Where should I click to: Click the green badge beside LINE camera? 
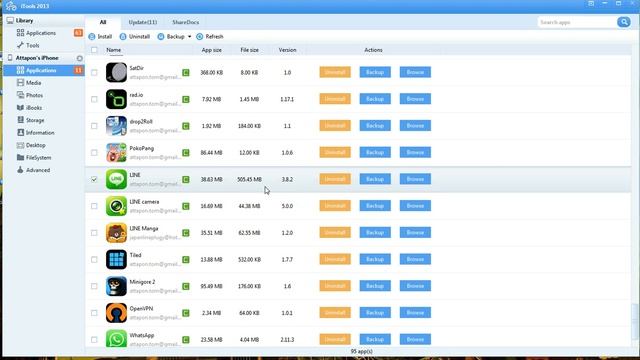point(186,206)
